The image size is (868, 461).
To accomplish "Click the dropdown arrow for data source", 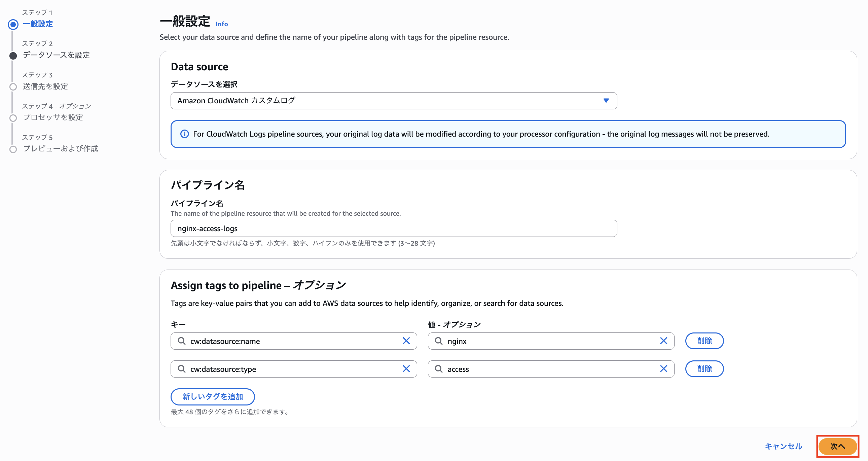I will coord(606,100).
